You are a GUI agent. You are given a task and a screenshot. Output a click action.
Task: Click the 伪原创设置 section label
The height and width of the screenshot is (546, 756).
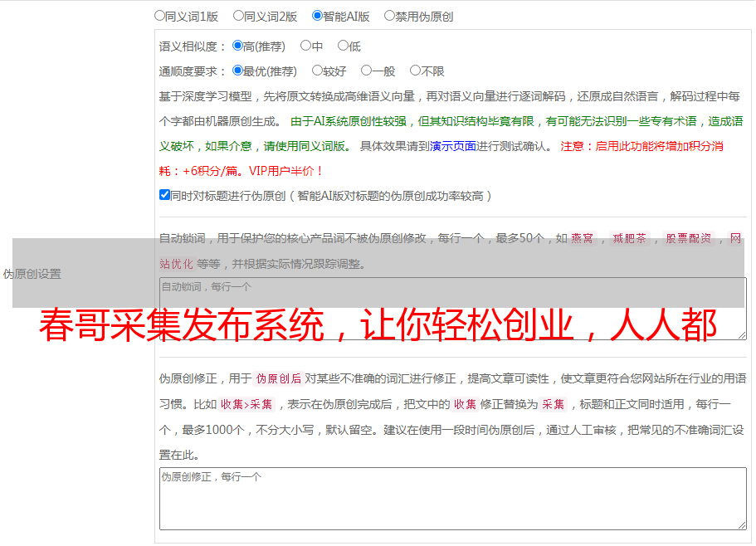tap(32, 274)
